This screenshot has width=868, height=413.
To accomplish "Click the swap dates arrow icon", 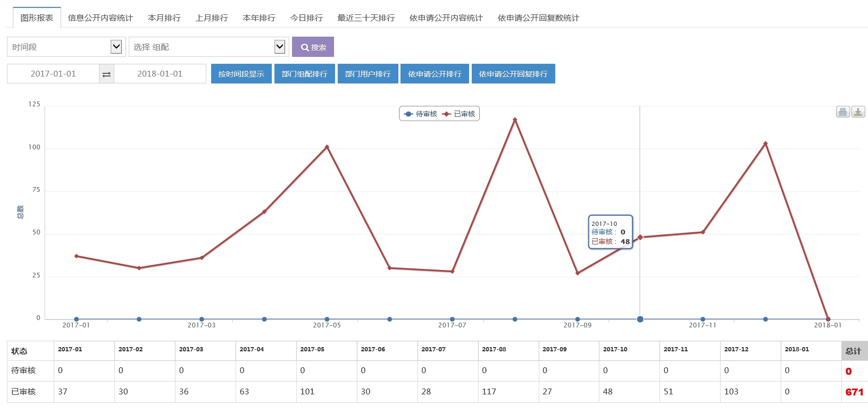I will point(106,74).
